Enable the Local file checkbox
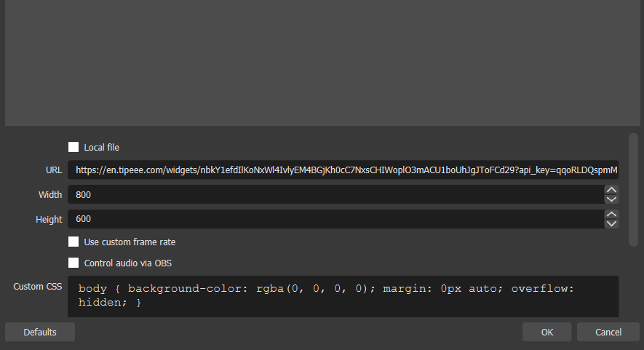The image size is (644, 350). click(x=73, y=147)
